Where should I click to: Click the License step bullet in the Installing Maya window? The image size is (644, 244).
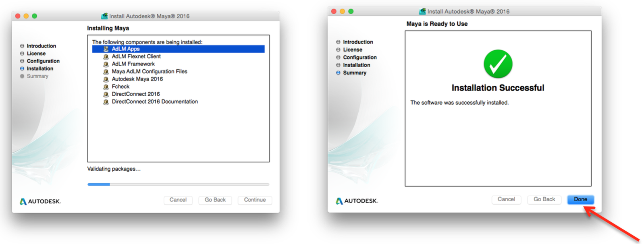click(x=22, y=54)
